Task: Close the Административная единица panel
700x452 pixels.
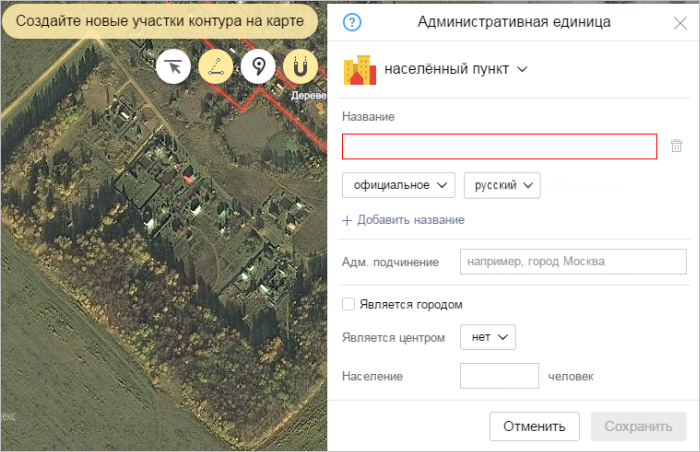Action: click(x=680, y=22)
